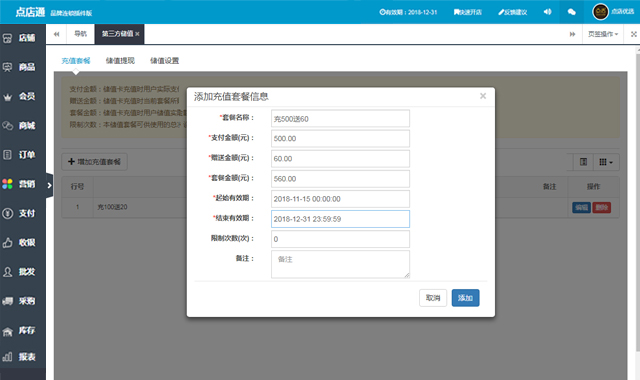Click the 增加充值套餐 button
This screenshot has height=380, width=640.
pos(94,162)
